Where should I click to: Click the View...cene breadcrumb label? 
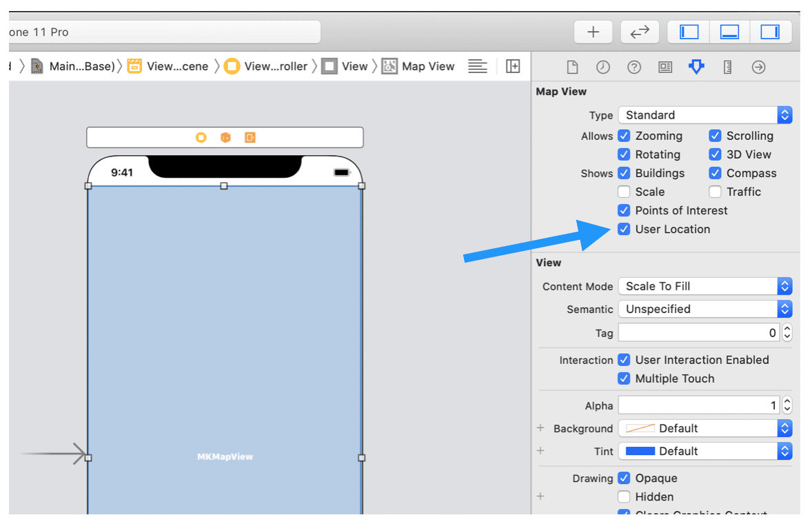click(x=178, y=66)
